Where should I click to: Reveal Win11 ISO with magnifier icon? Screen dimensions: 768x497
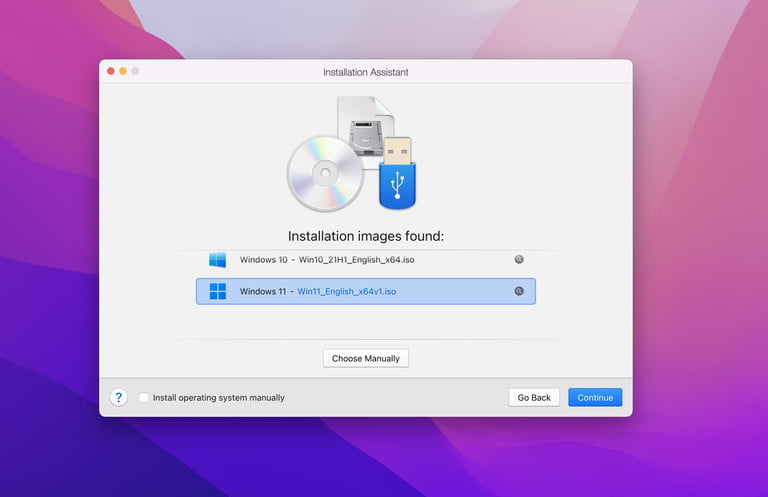tap(519, 291)
